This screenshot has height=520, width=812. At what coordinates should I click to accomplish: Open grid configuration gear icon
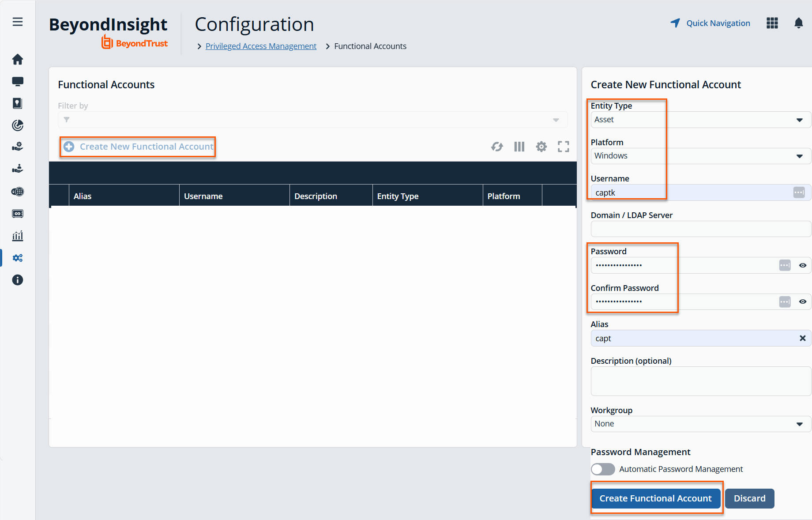(x=541, y=147)
